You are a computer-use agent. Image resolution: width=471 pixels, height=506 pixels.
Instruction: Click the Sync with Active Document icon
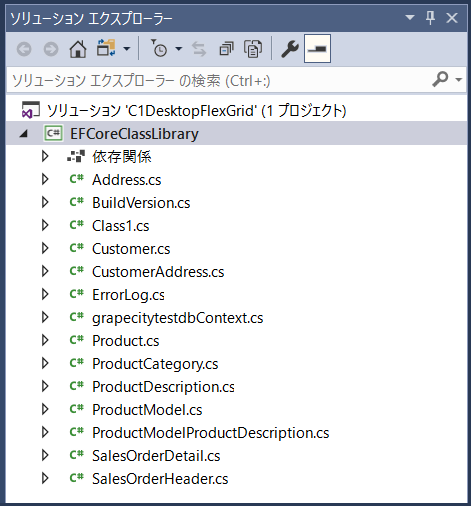pos(199,49)
